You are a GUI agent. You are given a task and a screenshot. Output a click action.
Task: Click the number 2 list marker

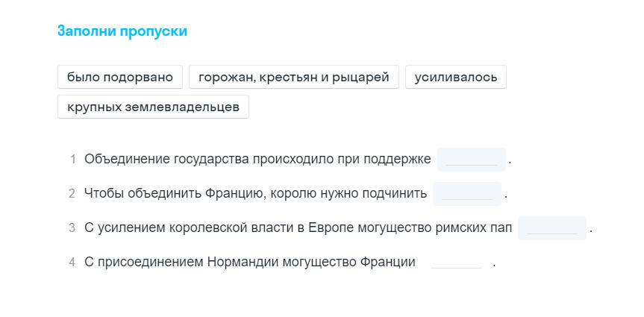click(72, 194)
